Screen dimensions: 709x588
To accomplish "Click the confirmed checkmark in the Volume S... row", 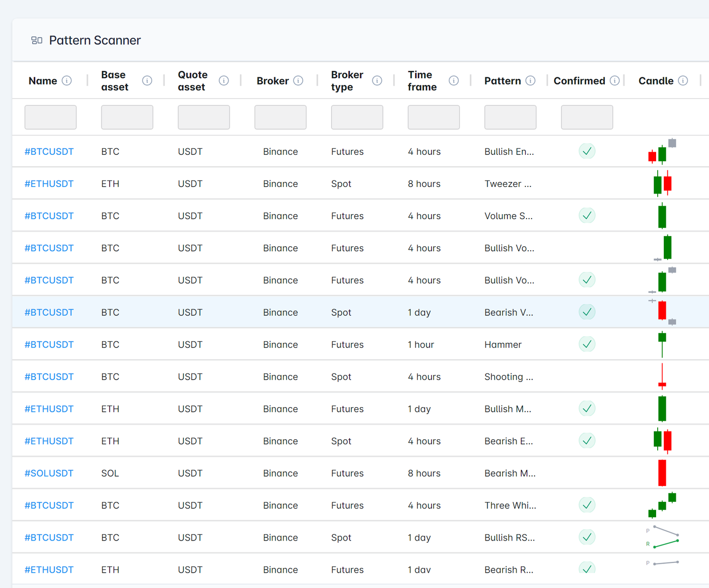I will coord(587,216).
